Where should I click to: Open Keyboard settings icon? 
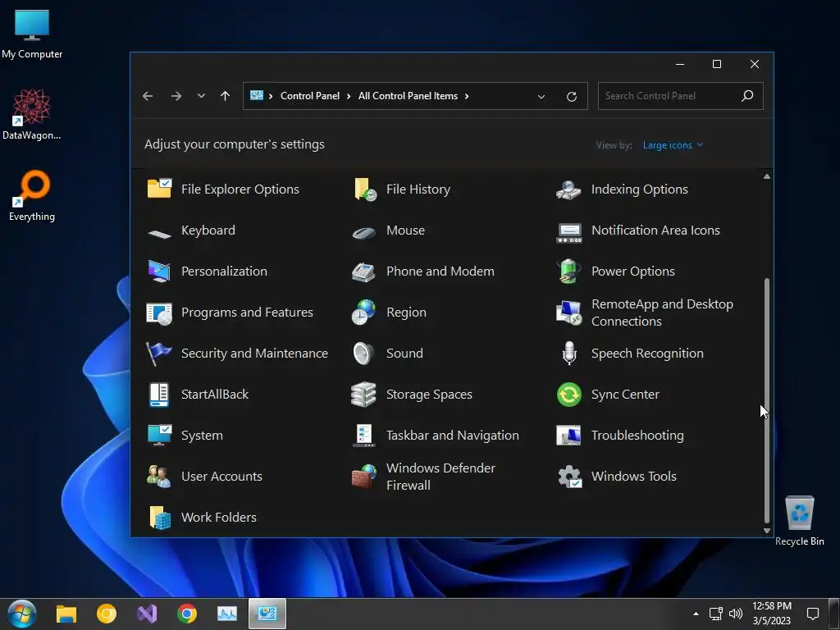point(159,234)
